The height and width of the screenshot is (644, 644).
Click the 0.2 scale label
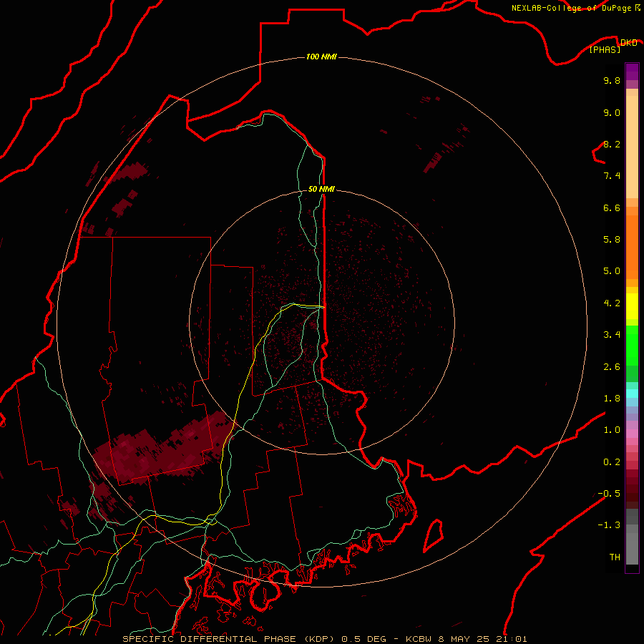[x=612, y=462]
